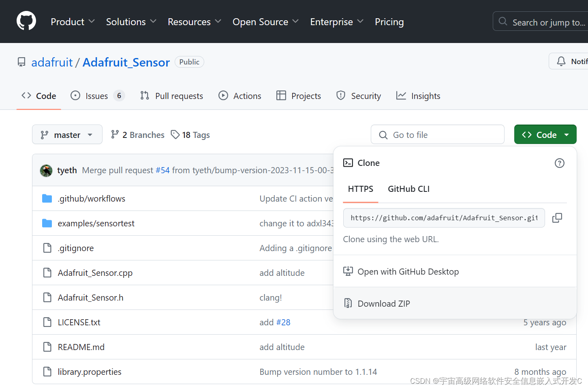This screenshot has width=588, height=389.
Task: Open the Adafruit_Sensor repository link
Action: point(126,62)
